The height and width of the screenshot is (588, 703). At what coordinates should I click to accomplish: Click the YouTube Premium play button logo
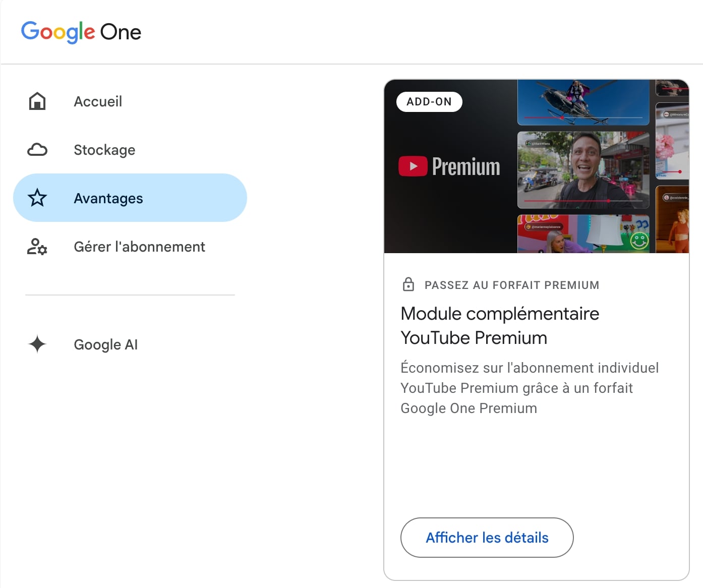click(x=413, y=165)
